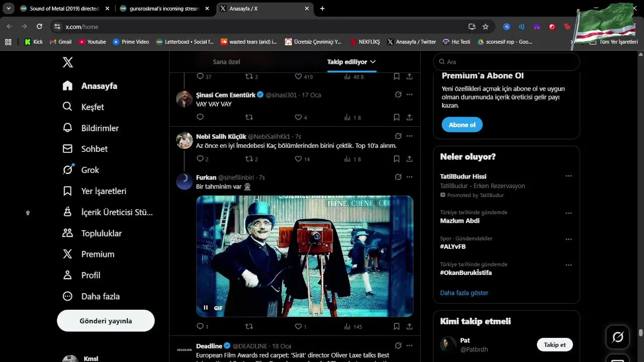Viewport: 644px width, 362px height.
Task: Click the page vertical scrollbar thumb
Action: click(641, 333)
